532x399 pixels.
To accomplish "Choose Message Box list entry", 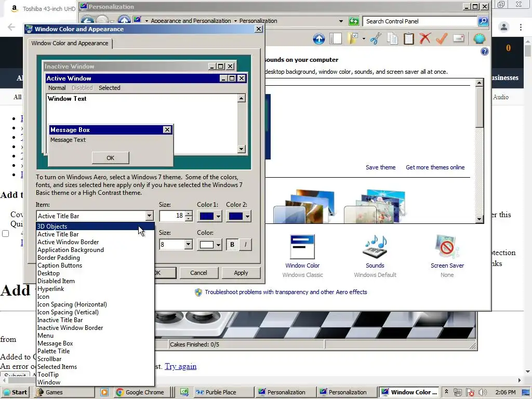I will (x=96, y=343).
